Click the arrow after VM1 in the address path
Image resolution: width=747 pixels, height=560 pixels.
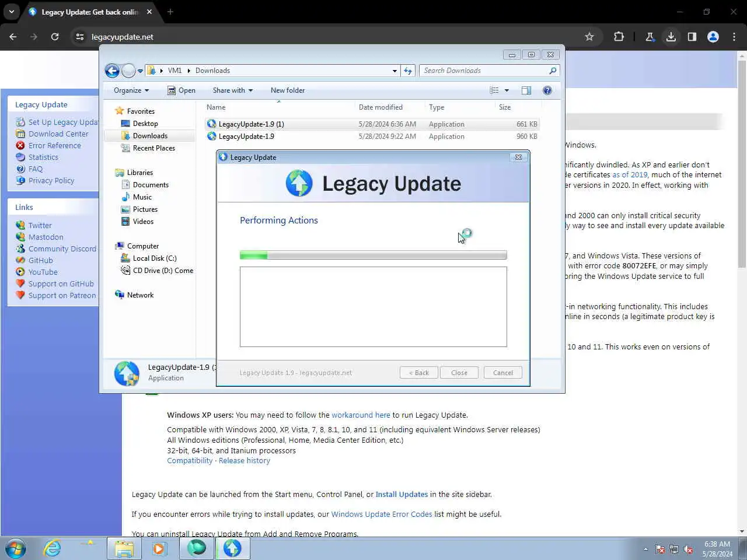189,71
